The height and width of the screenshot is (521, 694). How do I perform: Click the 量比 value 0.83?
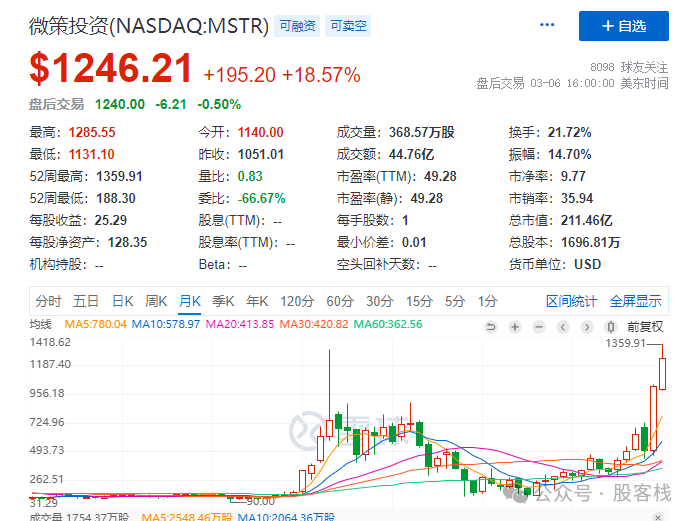point(250,177)
